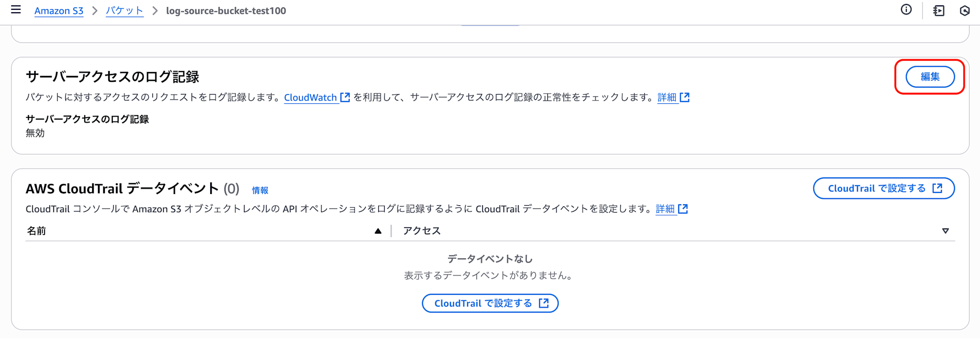Screen dimensions: 980x338
Task: Sort by 名前 using ascending arrow
Action: [x=378, y=231]
